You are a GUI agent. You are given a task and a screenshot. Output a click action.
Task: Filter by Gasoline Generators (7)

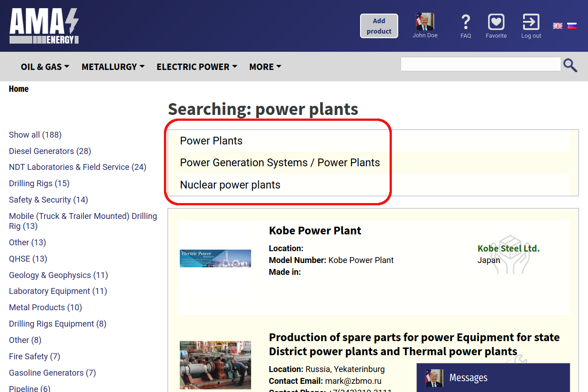(53, 373)
